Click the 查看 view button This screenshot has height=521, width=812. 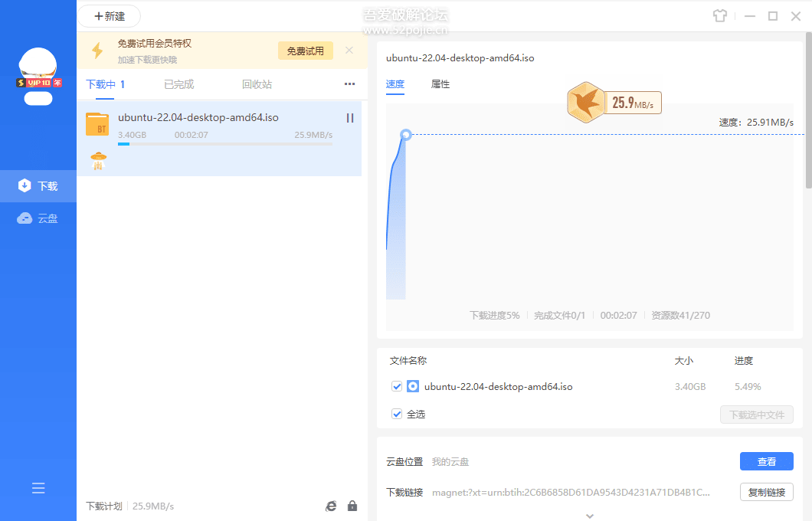coord(767,461)
